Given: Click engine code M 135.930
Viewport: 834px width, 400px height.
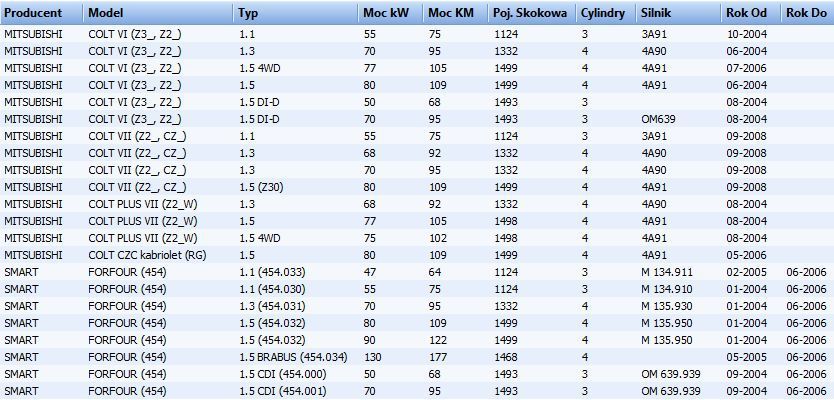Looking at the screenshot, I should [x=667, y=306].
